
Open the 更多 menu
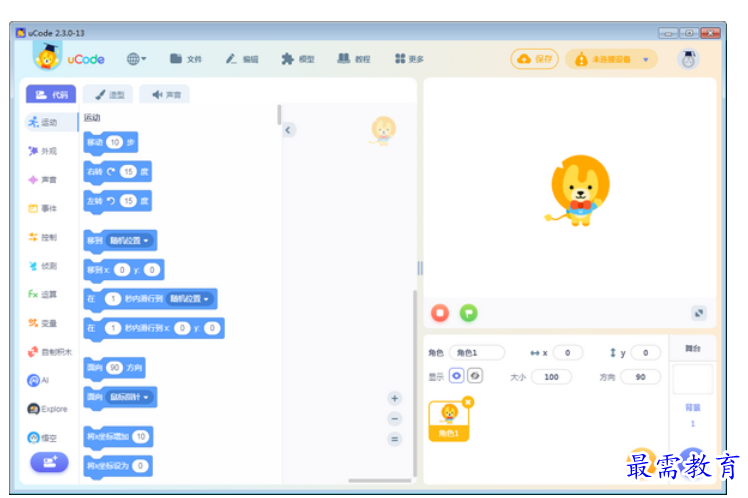409,59
